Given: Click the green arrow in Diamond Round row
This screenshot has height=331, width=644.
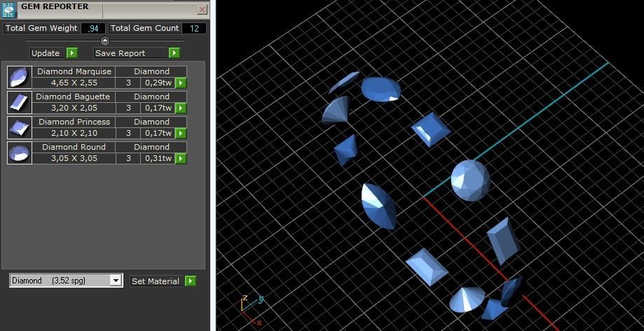Looking at the screenshot, I should pyautogui.click(x=181, y=159).
